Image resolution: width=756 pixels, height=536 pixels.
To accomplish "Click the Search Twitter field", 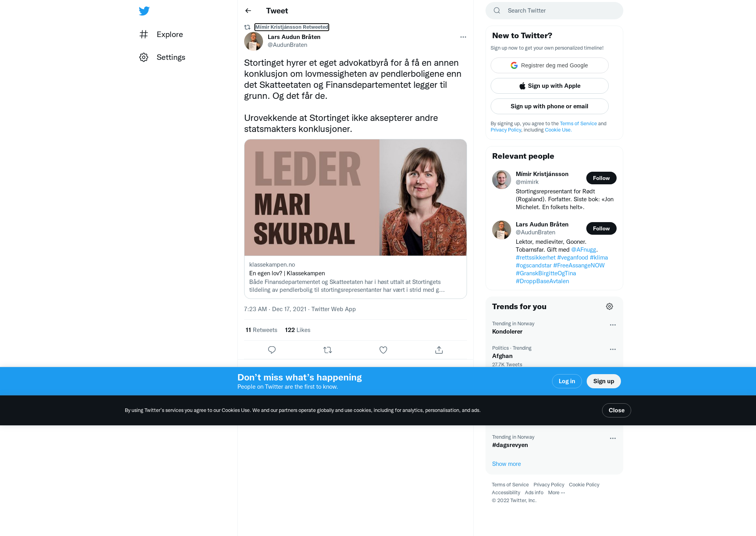I will [554, 11].
